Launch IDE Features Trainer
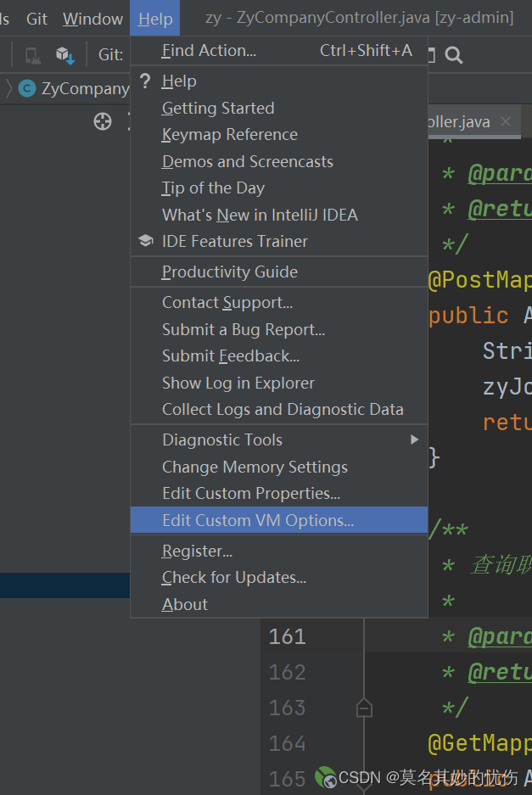 coord(279,241)
